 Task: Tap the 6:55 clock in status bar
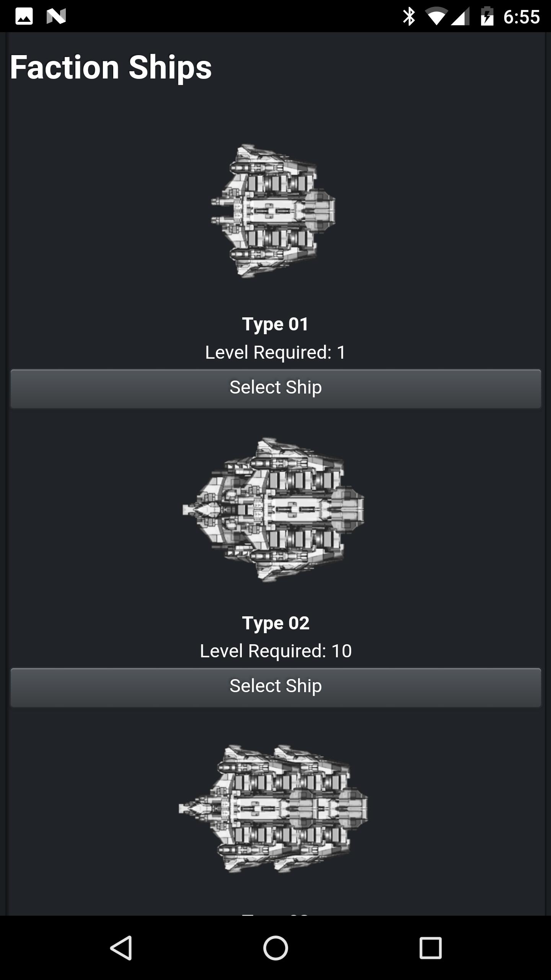click(x=521, y=16)
